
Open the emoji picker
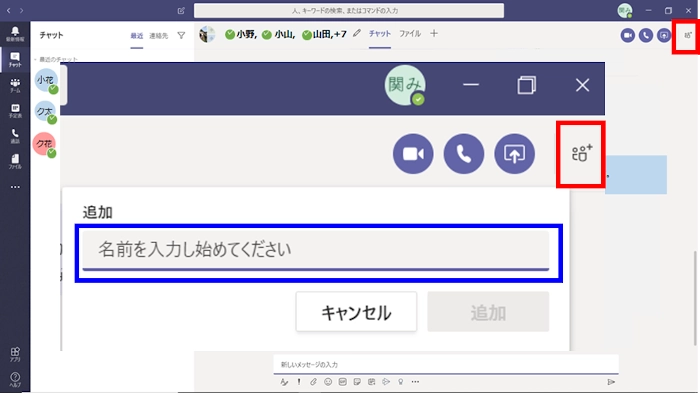328,382
